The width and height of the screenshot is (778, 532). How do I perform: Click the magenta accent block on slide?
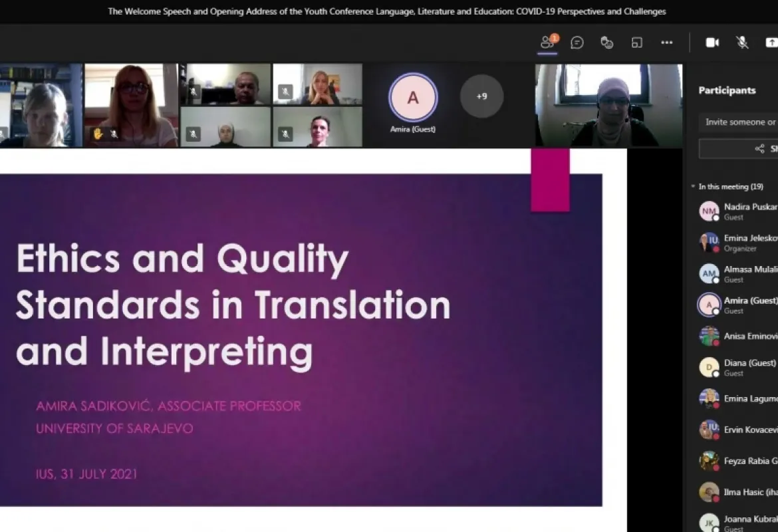550,180
